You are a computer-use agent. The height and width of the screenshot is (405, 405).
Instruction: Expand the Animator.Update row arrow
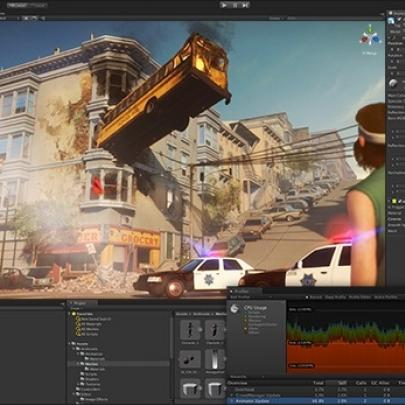point(232,401)
